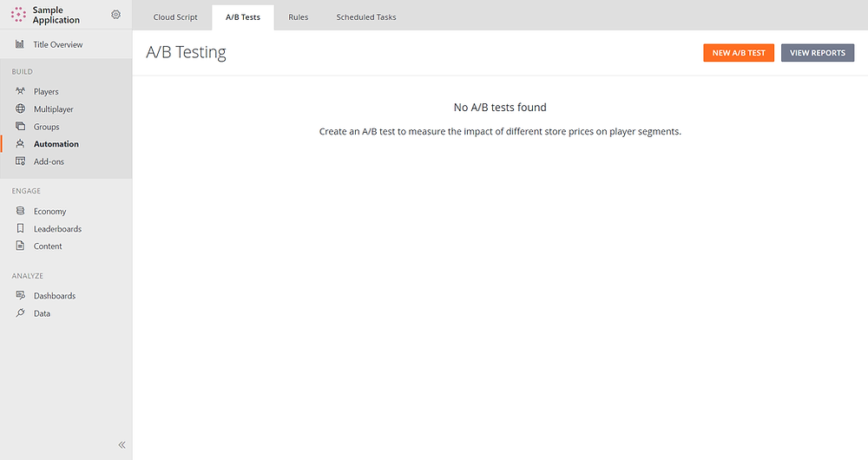Click the BUILD section label
Viewport: 868px width, 460px height.
(x=23, y=71)
